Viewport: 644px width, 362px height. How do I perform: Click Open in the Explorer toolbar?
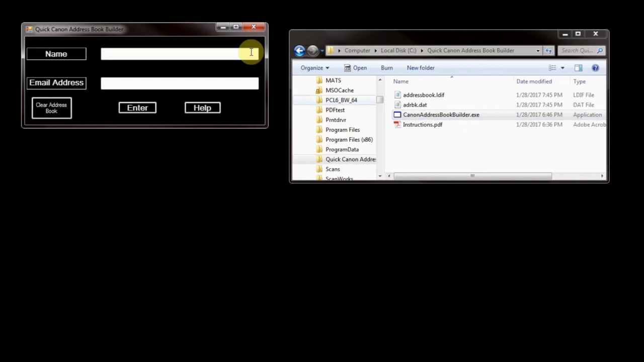(x=355, y=68)
